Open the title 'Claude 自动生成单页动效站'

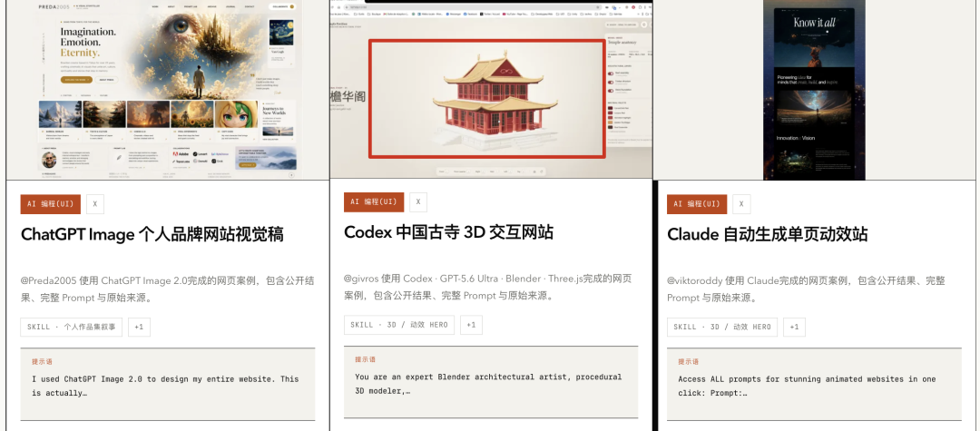point(768,234)
